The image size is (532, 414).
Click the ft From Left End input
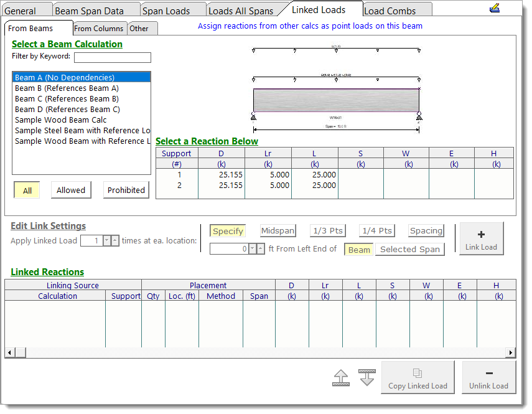point(230,249)
